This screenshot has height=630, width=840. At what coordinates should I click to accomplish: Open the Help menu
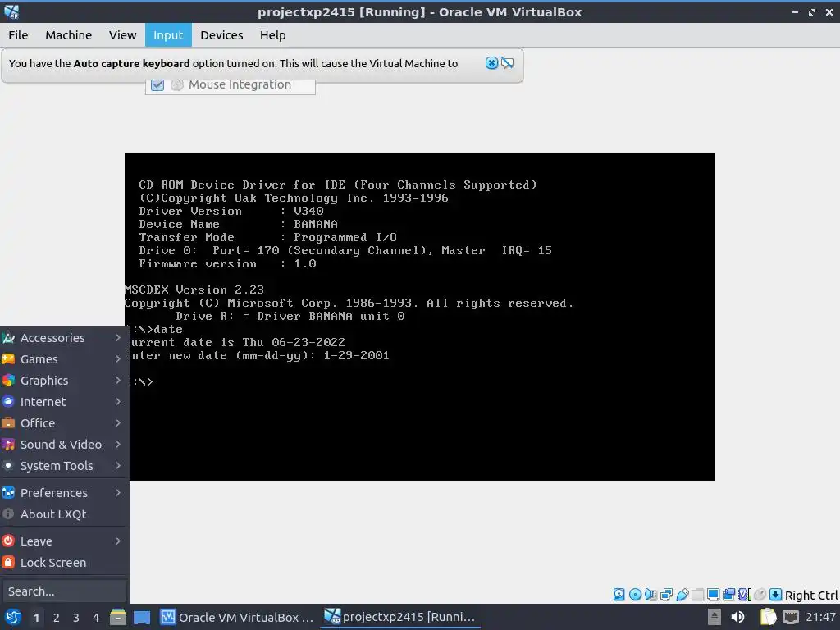[272, 35]
